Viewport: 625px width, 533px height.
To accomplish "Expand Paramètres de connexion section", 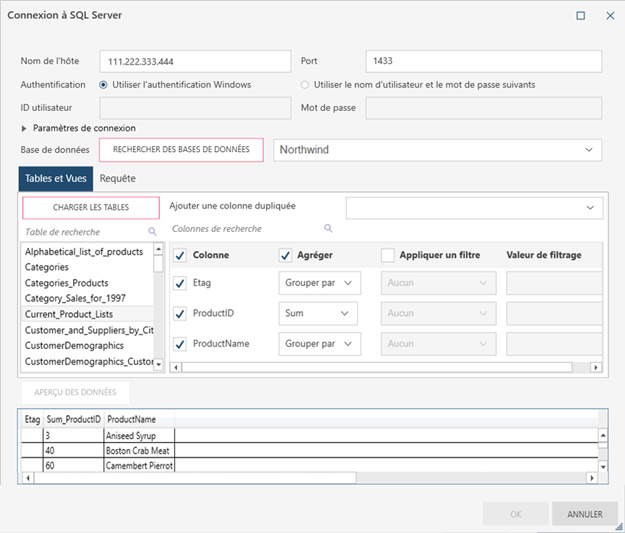I will pos(24,128).
